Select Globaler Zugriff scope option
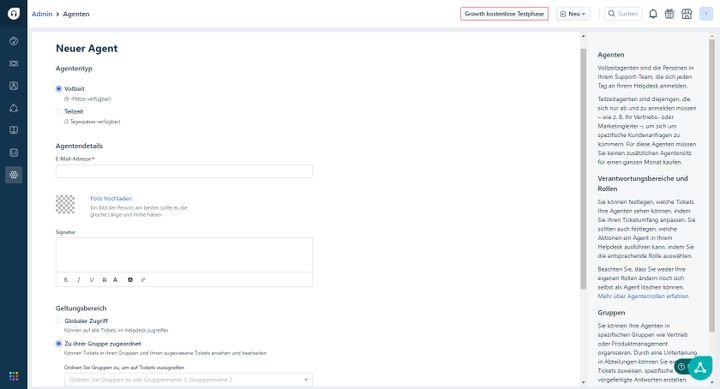This screenshot has width=720, height=389. (59, 321)
